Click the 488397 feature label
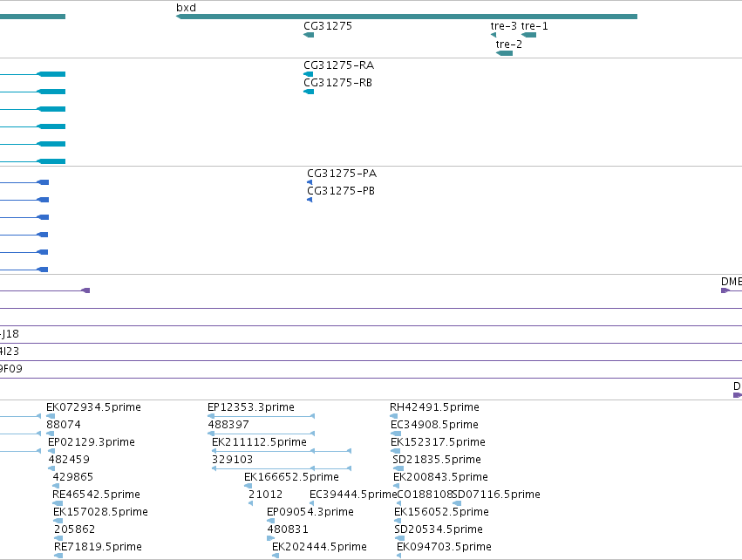This screenshot has width=742, height=560. (228, 425)
